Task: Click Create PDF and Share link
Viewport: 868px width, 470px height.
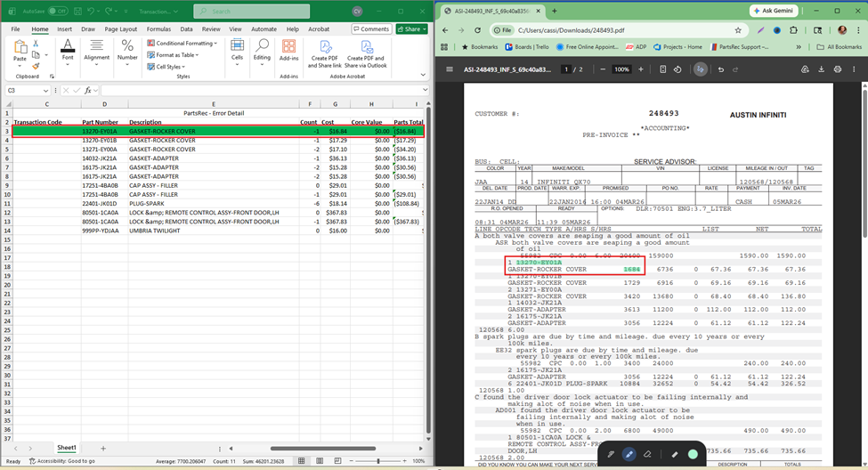Action: click(325, 54)
